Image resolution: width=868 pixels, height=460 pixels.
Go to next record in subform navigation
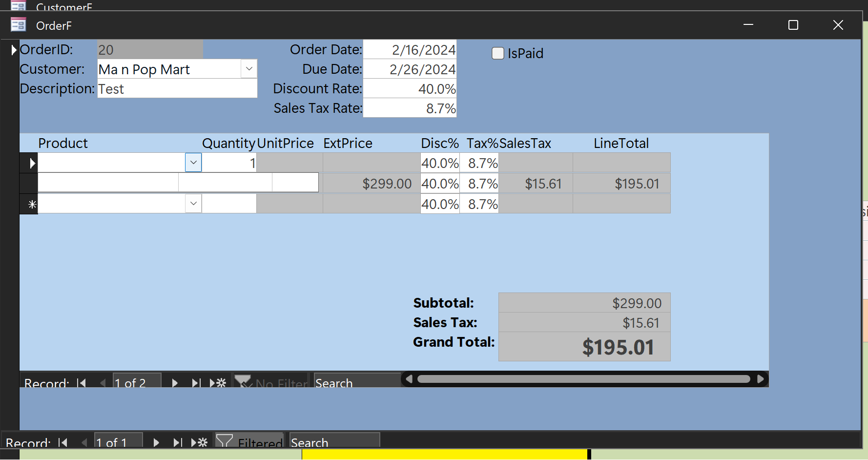tap(175, 383)
